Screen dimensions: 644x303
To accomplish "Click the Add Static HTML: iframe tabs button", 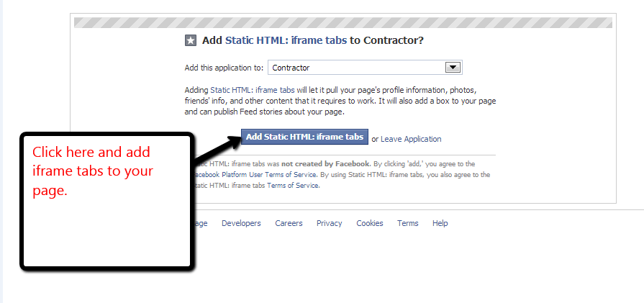I will tap(304, 137).
